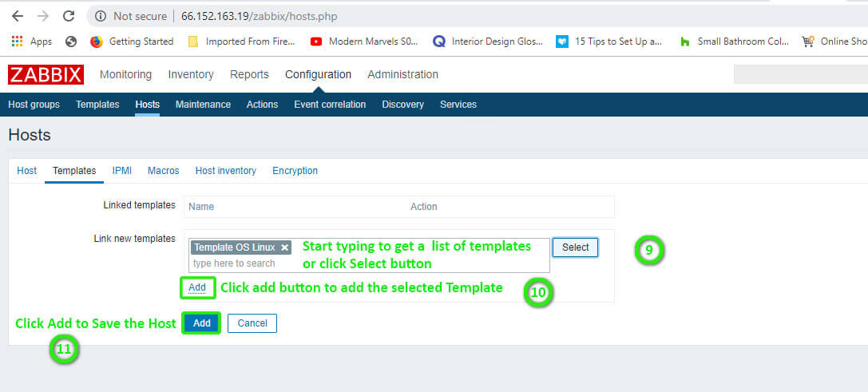Click the browser back arrow
Screen dimensions: 868x392
[17, 16]
